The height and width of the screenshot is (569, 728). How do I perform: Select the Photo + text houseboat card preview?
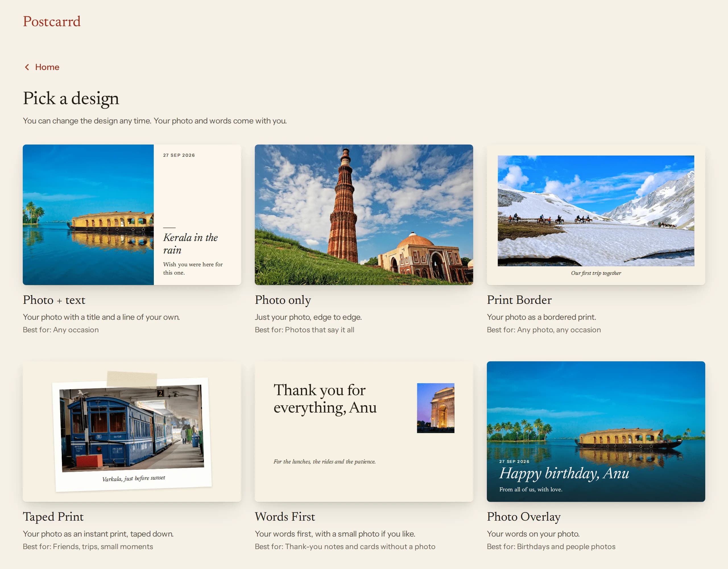tap(132, 215)
